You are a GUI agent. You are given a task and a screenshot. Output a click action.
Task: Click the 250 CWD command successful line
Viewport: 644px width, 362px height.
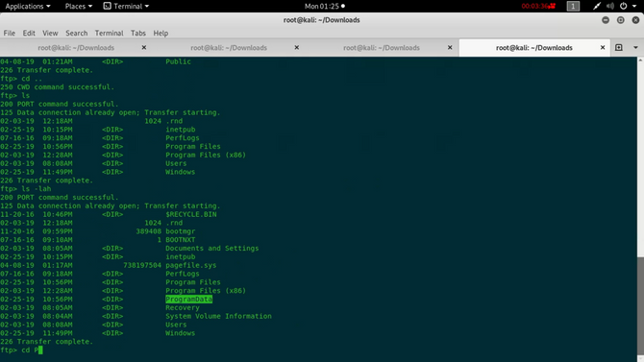[57, 87]
